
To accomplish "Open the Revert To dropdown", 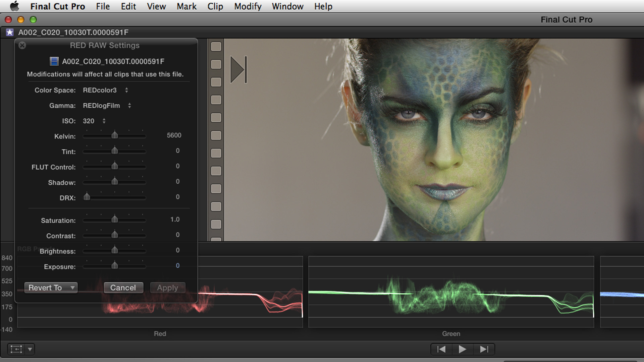I will [x=51, y=288].
